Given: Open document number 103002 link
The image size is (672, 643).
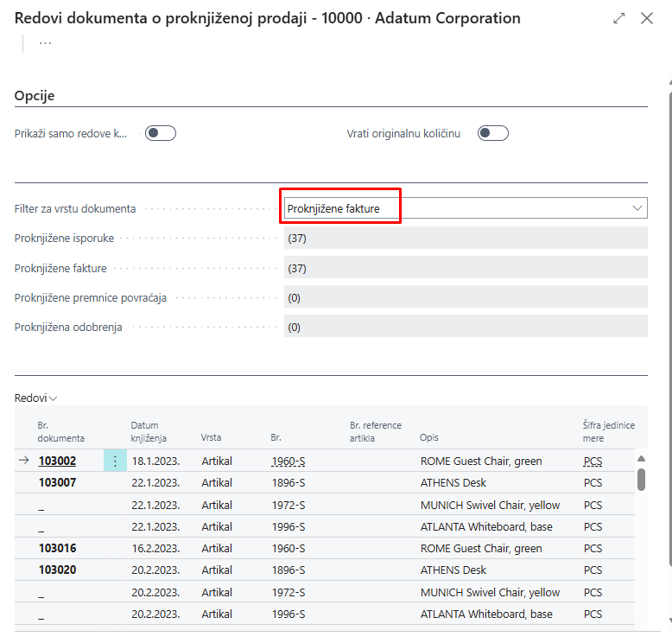Looking at the screenshot, I should point(57,462).
